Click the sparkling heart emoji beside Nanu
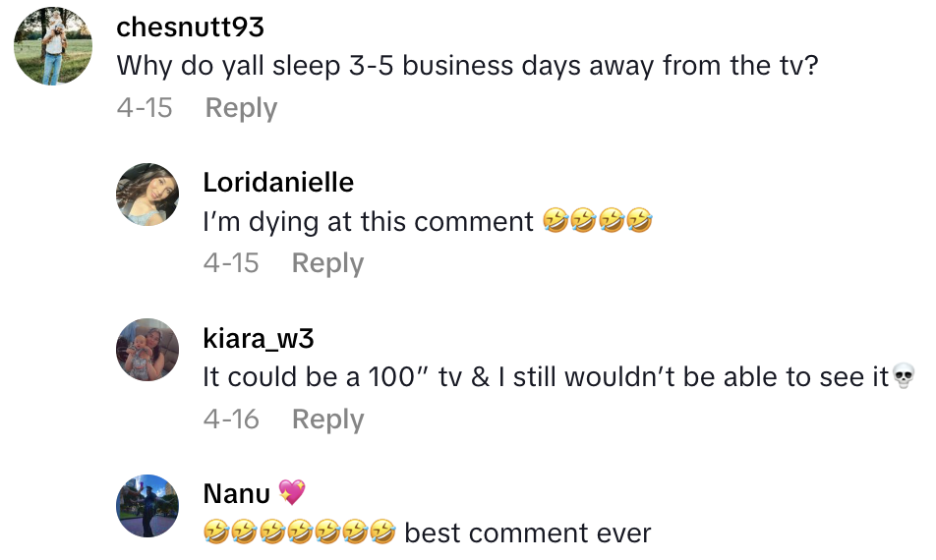This screenshot has width=936, height=560. tap(292, 492)
